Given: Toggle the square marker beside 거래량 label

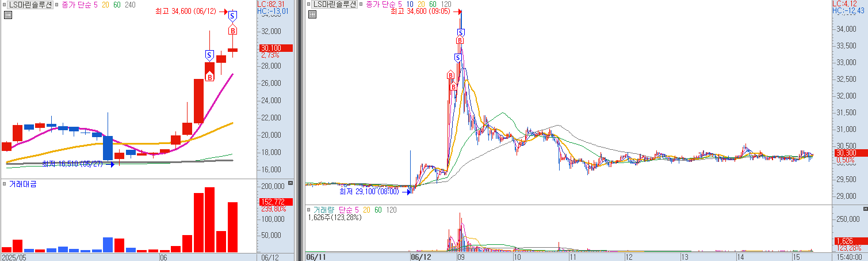Looking at the screenshot, I should tap(308, 210).
